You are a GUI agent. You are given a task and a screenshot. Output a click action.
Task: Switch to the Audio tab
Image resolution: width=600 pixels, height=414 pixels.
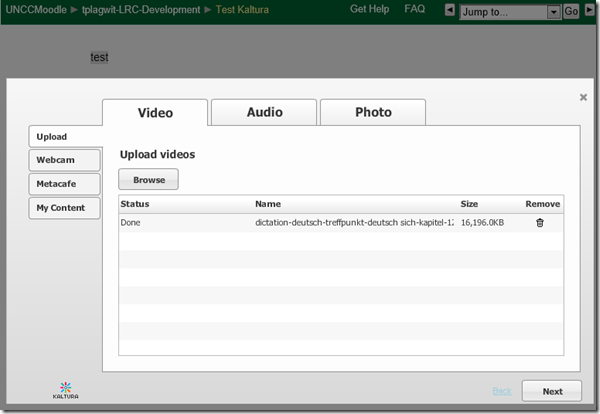pos(264,113)
